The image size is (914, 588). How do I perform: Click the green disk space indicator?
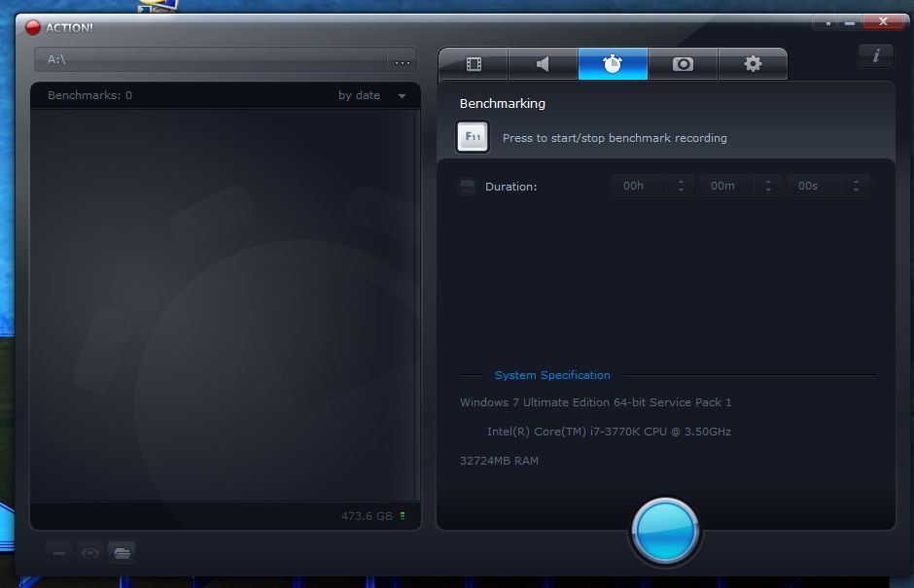(x=403, y=516)
